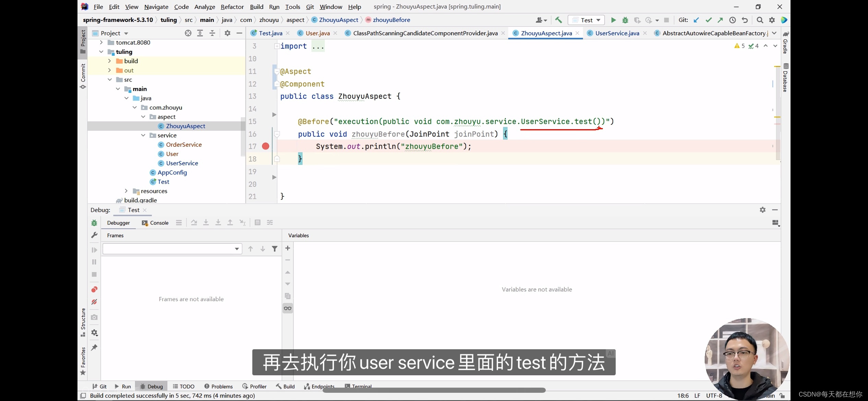Viewport: 868px width, 401px height.
Task: Click Step Out icon in debugger
Action: 230,222
